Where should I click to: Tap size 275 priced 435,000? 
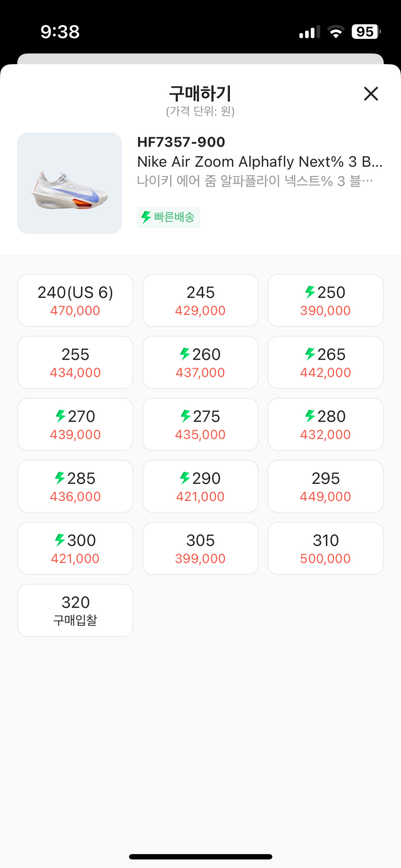click(200, 425)
